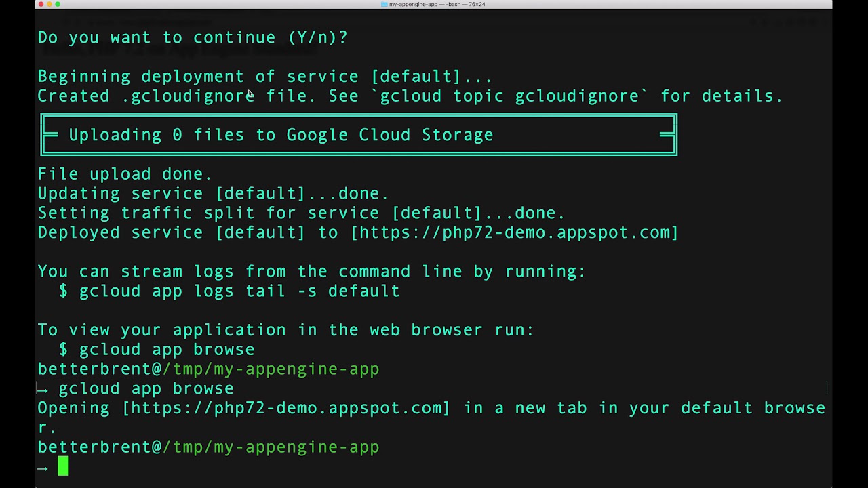Click the green terminal cursor block
Viewport: 868px width, 488px height.
click(x=63, y=466)
